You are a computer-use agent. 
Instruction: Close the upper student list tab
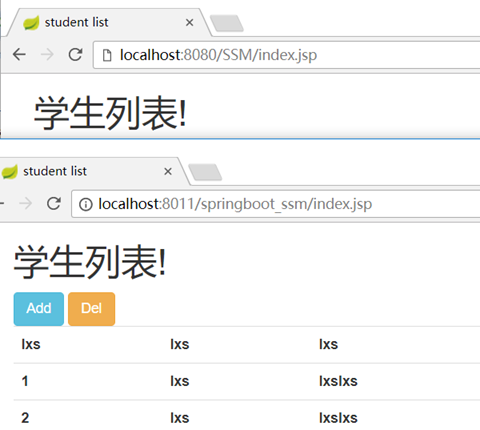(189, 23)
